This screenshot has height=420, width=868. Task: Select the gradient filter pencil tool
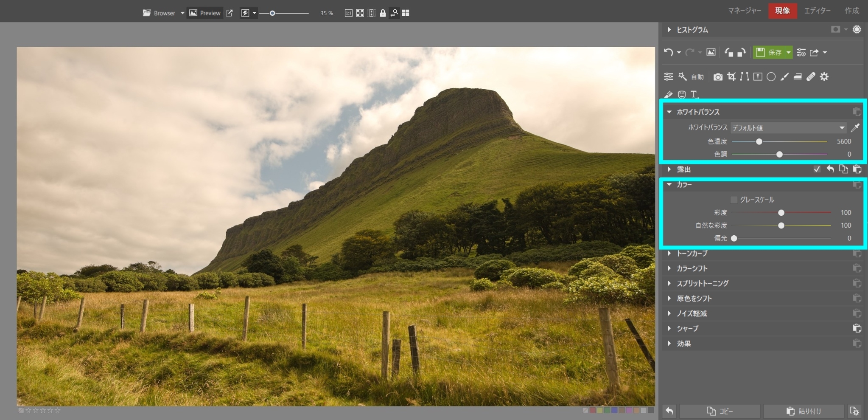click(x=668, y=94)
